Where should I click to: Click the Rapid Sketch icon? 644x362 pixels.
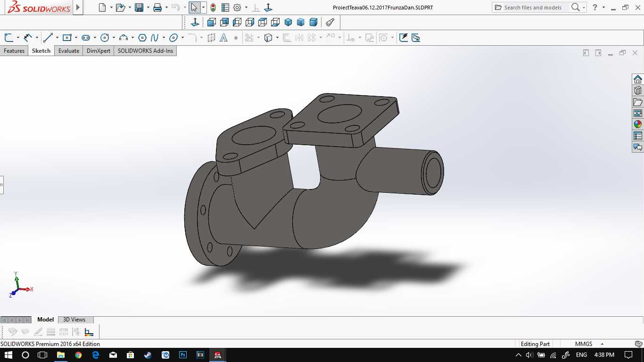404,38
